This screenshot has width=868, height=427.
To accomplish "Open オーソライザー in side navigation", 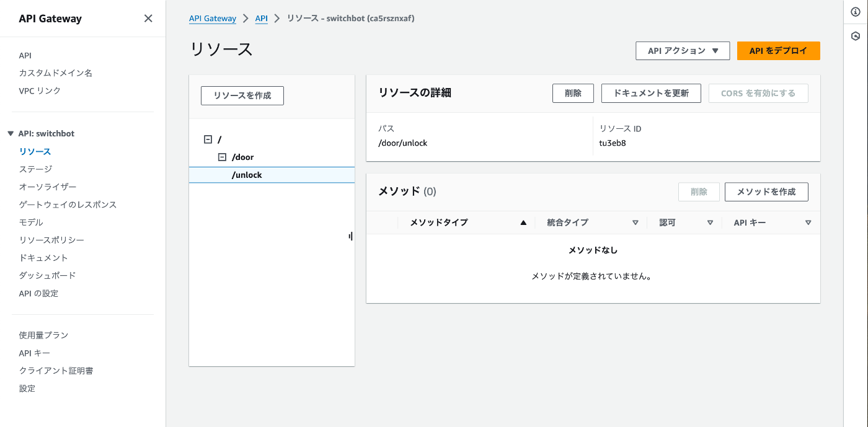I will pos(48,187).
